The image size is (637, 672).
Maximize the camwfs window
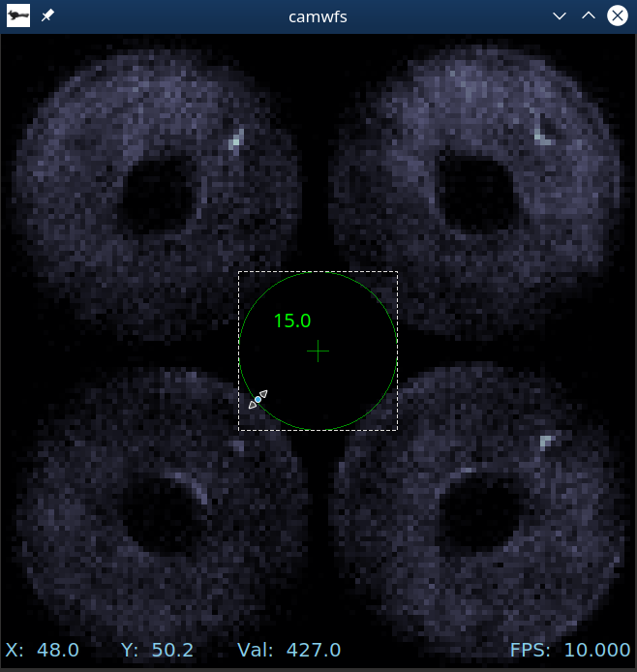[589, 15]
